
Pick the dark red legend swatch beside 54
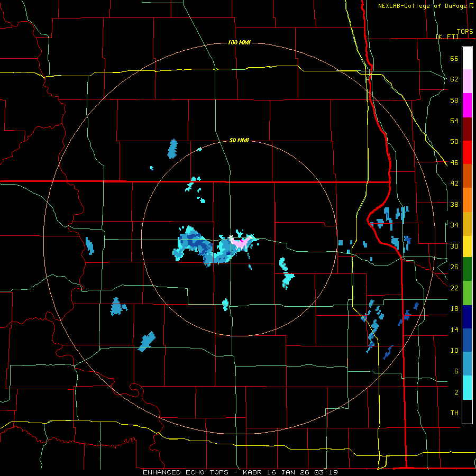click(467, 129)
